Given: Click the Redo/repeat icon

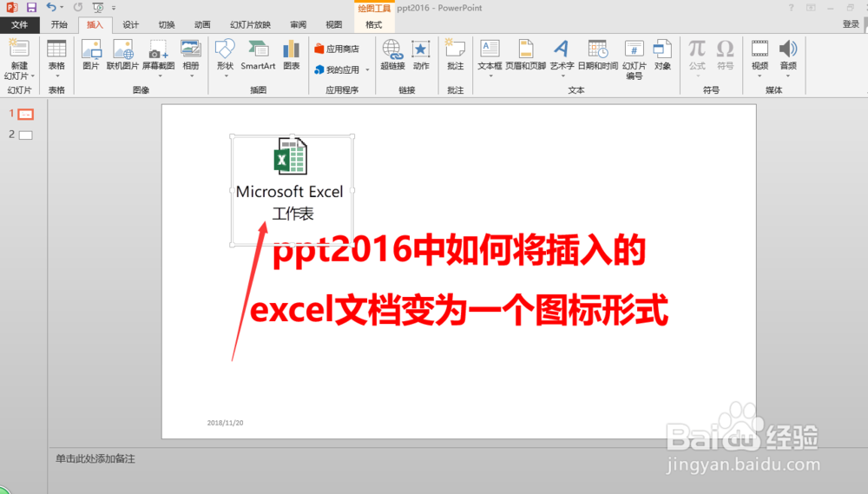Looking at the screenshot, I should (78, 7).
